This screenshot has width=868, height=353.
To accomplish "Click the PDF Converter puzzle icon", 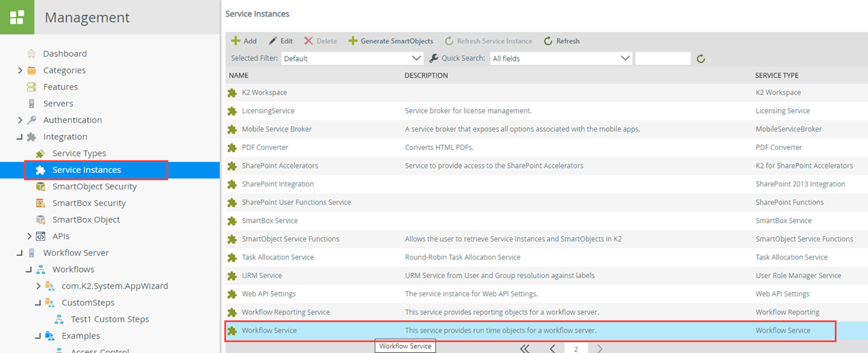I will (232, 148).
